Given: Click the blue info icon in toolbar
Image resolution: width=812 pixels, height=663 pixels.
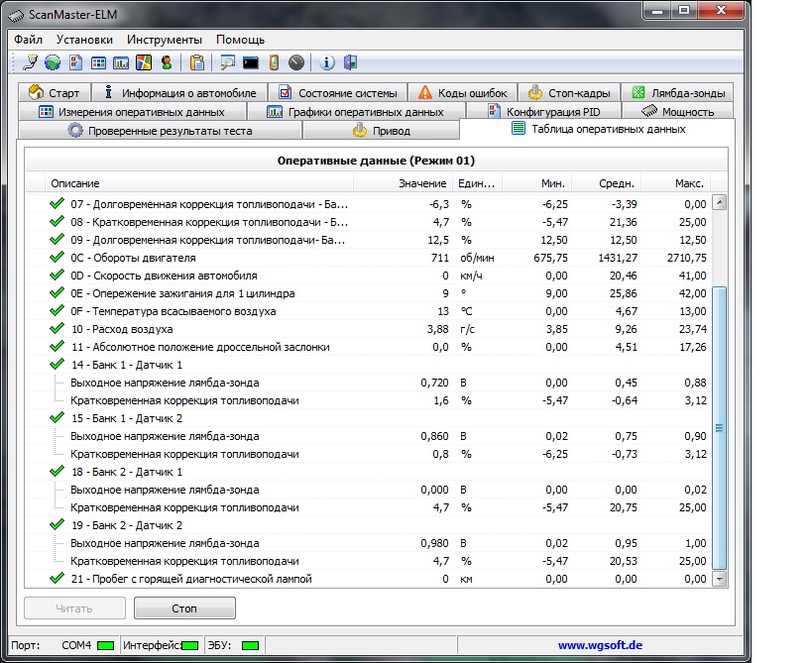Looking at the screenshot, I should (328, 62).
